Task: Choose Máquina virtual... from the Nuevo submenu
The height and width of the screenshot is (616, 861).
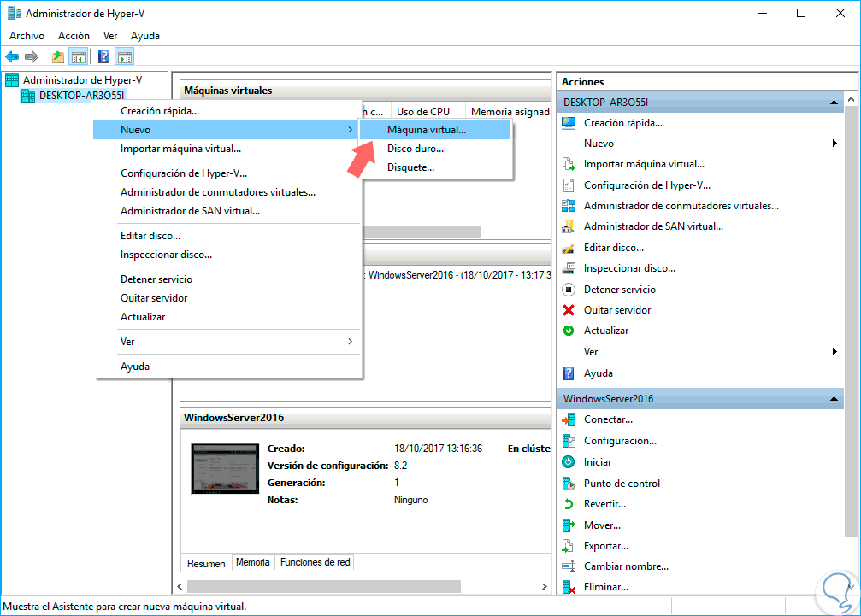Action: pos(435,130)
